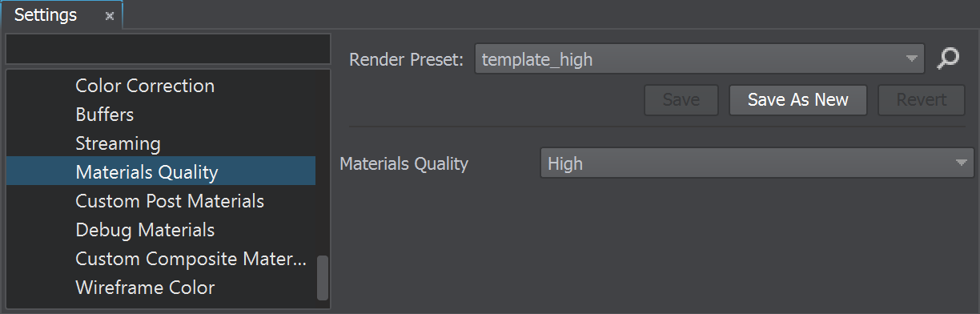
Task: Click the settings list scrollbar thumb
Action: [323, 277]
